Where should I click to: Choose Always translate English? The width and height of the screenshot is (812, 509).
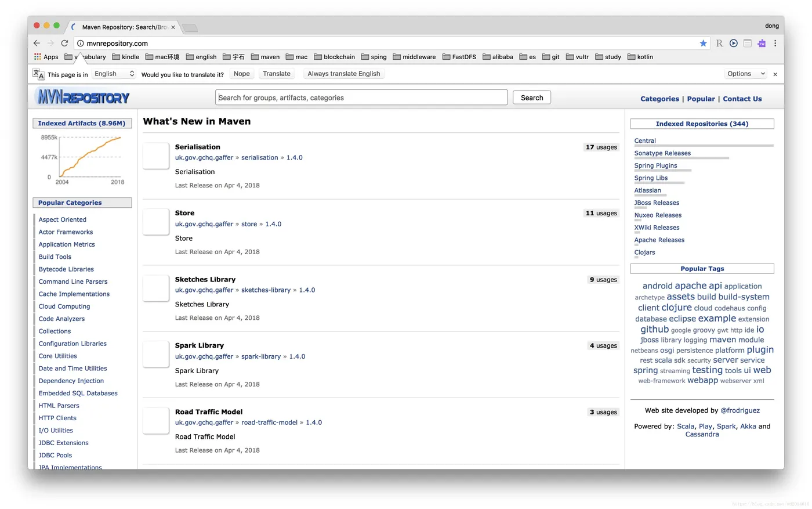[x=344, y=74]
